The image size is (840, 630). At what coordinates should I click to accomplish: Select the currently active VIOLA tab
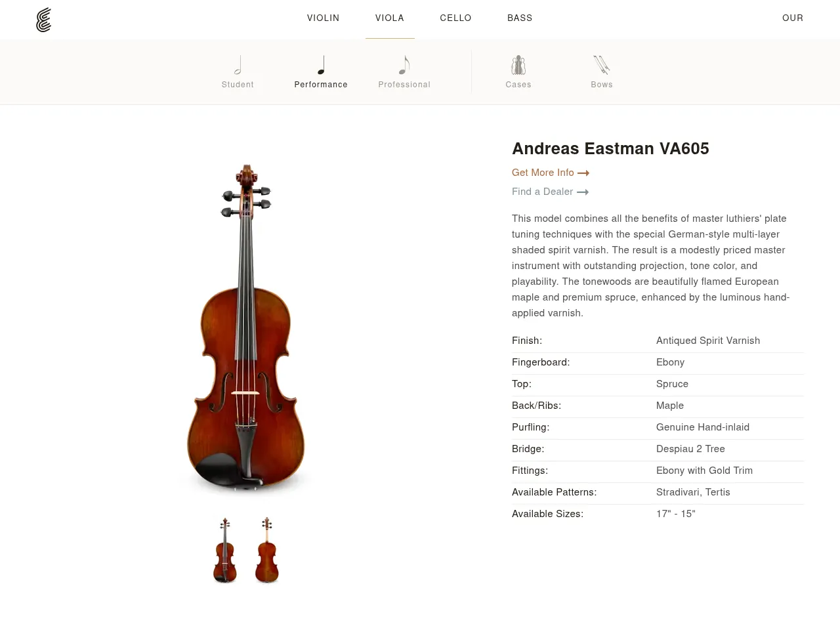coord(390,18)
